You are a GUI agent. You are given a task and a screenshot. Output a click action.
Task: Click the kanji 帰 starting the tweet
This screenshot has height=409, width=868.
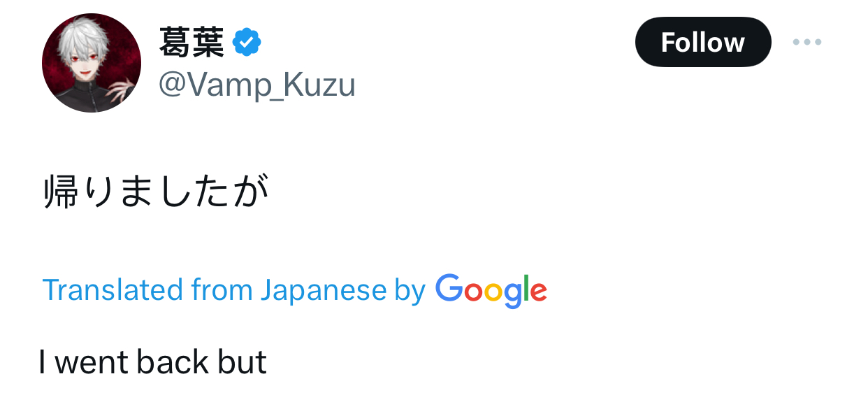[62, 192]
